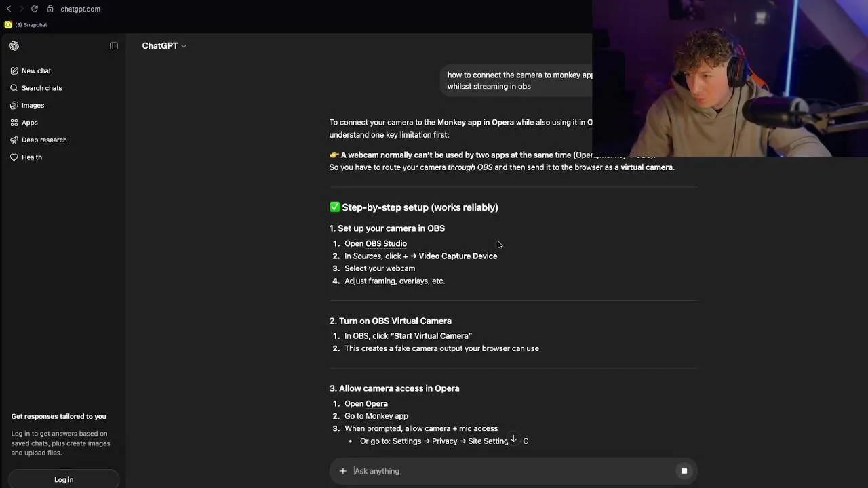Click the Log in button
The width and height of the screenshot is (868, 488).
click(x=64, y=479)
